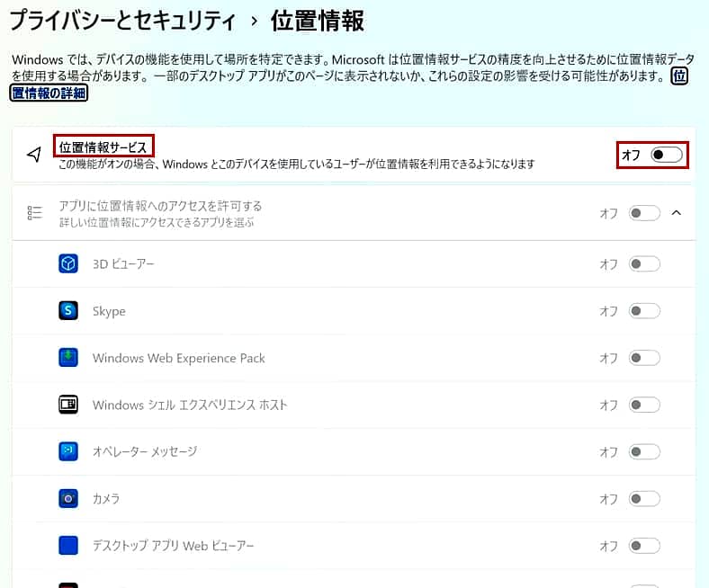Click アプリに位置情報へのアクセスを許可する text
Image resolution: width=709 pixels, height=588 pixels.
[x=160, y=206]
